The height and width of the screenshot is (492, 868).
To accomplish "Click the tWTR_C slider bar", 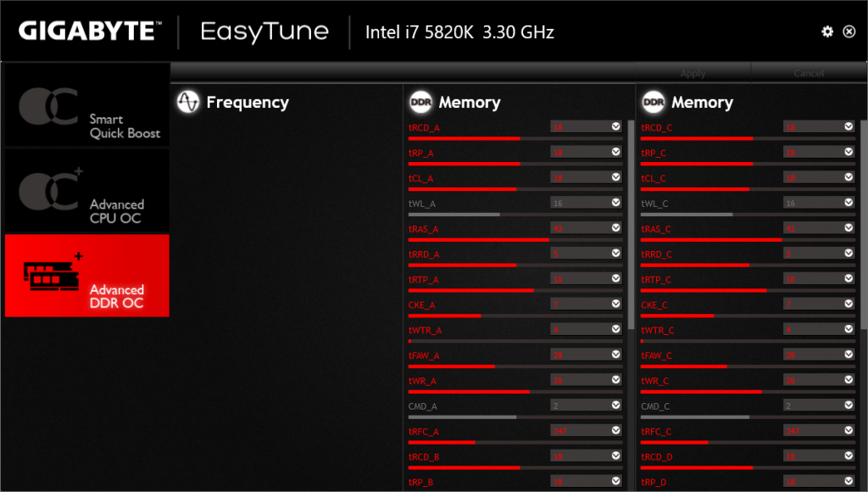I will (748, 341).
